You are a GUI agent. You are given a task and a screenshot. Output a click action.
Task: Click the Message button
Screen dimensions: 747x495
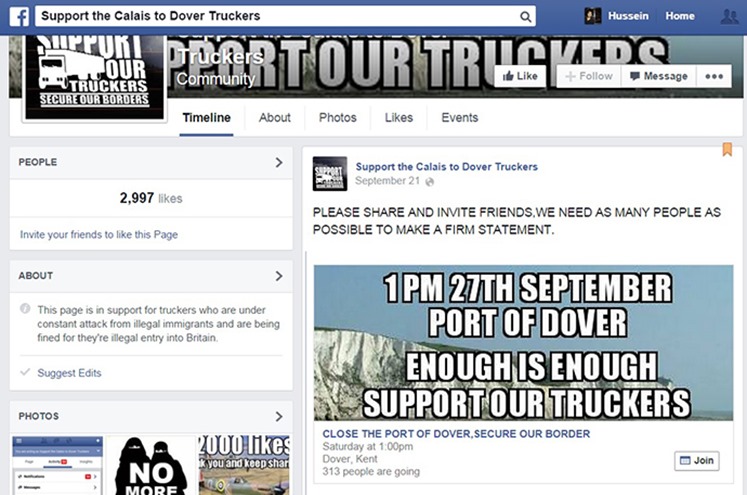pos(659,76)
